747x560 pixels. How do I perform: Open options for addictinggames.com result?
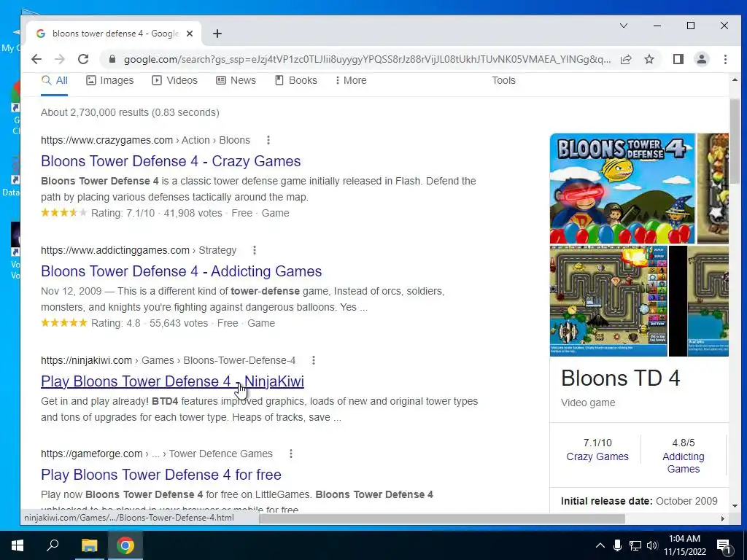coord(255,250)
